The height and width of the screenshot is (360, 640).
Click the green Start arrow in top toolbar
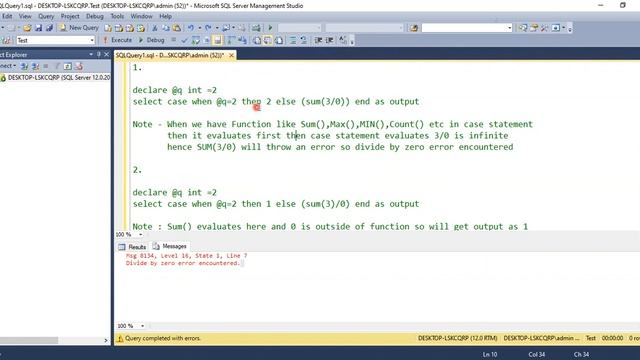click(x=270, y=28)
